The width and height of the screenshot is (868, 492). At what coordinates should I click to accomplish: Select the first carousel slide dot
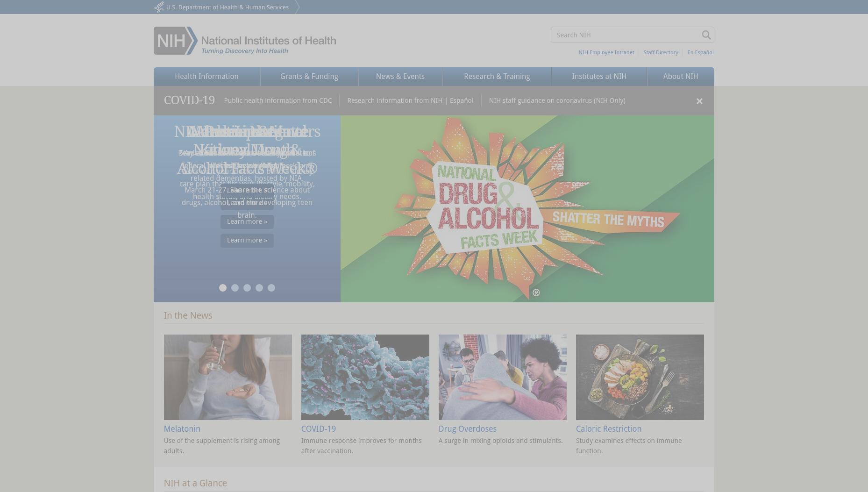[x=223, y=288]
